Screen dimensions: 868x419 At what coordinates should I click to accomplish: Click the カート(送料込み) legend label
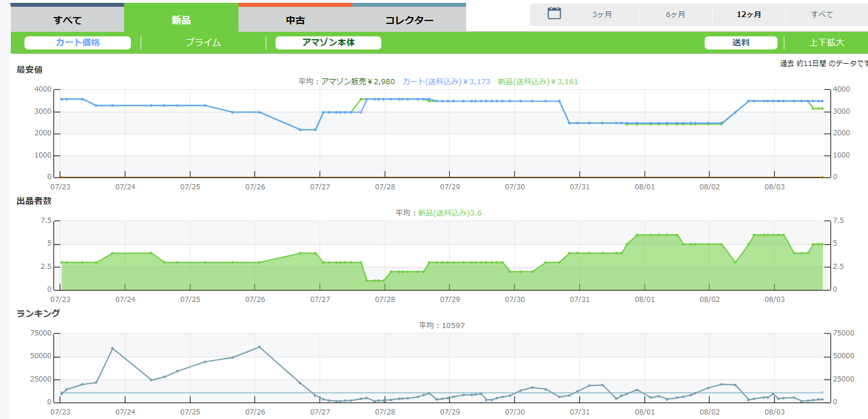446,82
